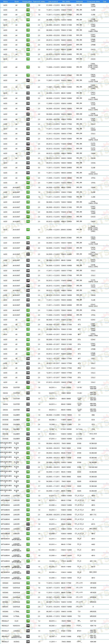Click body cell JZ0/1_
Image resolution: width=109 pixels, height=644 pixels.
tap(79, 641)
